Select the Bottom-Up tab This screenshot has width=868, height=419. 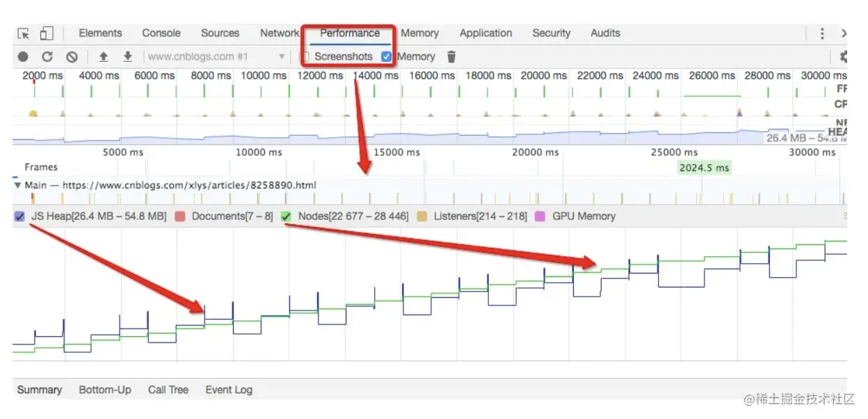105,390
